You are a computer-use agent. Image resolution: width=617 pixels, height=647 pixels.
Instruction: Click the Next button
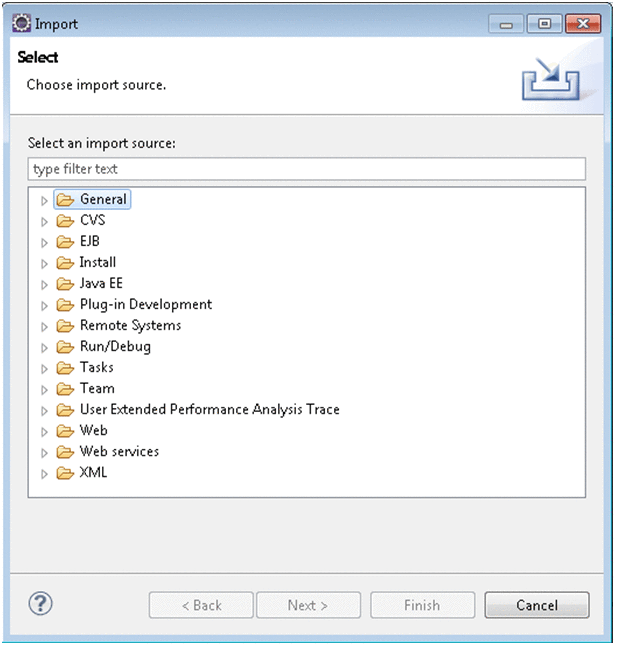[307, 605]
